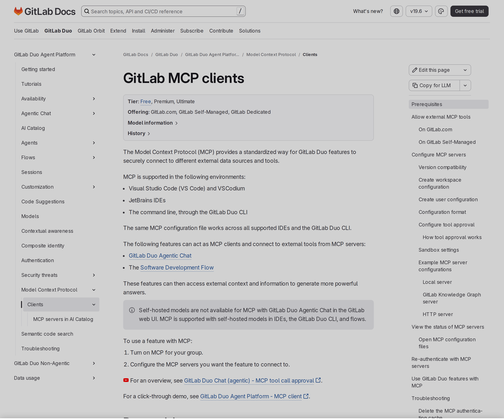This screenshot has width=504, height=420.
Task: Open the v19.6 version dropdown
Action: [x=419, y=11]
